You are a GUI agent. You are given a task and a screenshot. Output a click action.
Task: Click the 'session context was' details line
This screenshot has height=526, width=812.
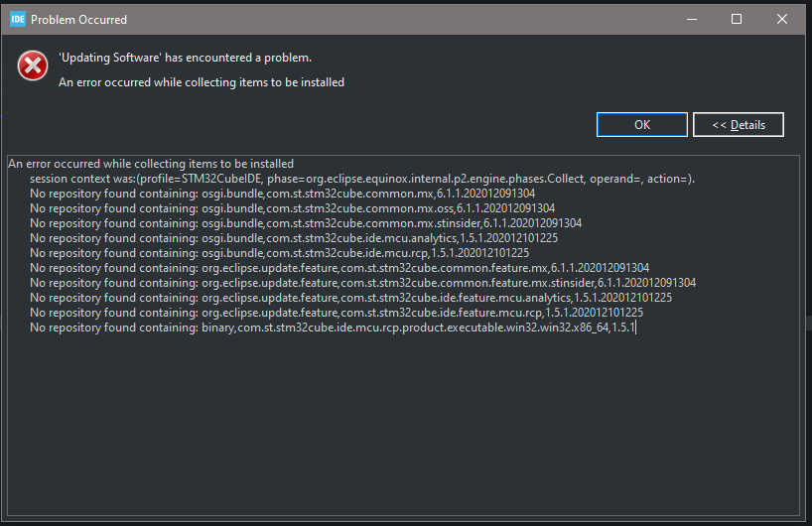[x=361, y=179]
